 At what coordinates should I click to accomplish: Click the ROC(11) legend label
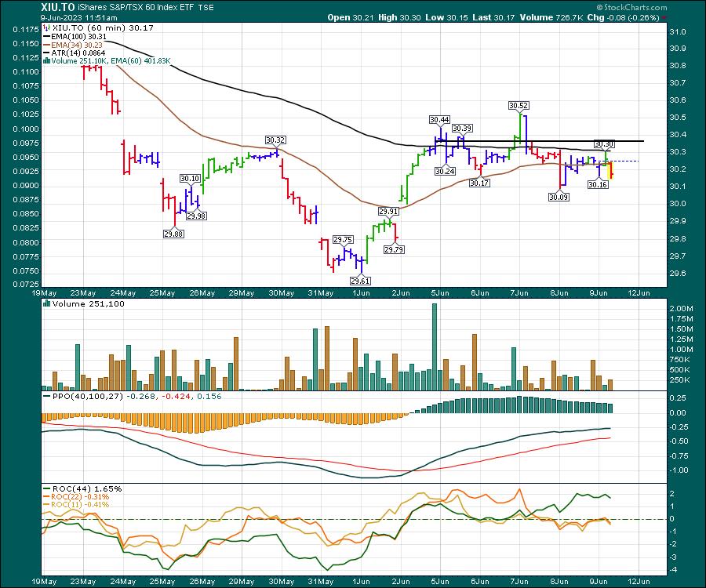[x=78, y=504]
